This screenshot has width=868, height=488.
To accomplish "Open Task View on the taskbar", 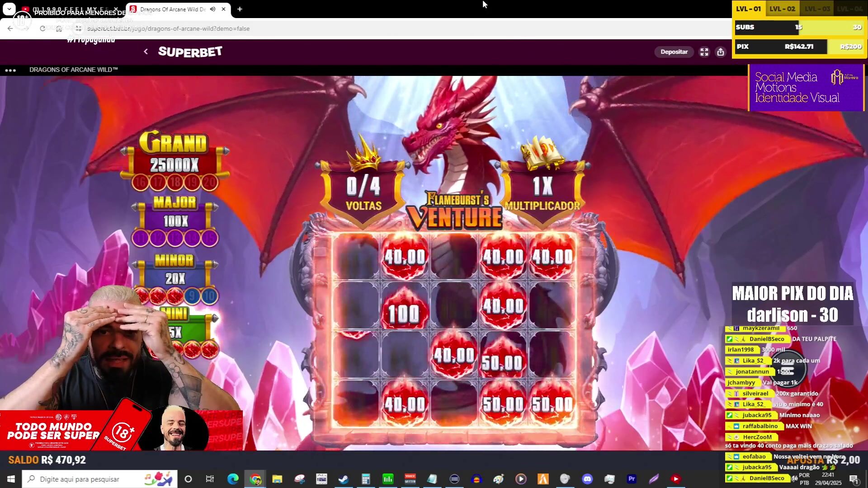I will click(x=210, y=479).
